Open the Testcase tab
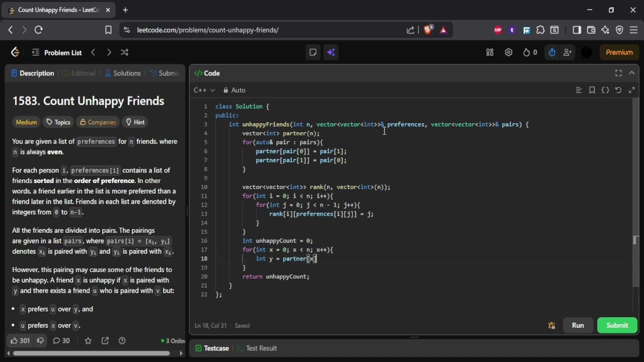This screenshot has width=644, height=362. pyautogui.click(x=212, y=348)
